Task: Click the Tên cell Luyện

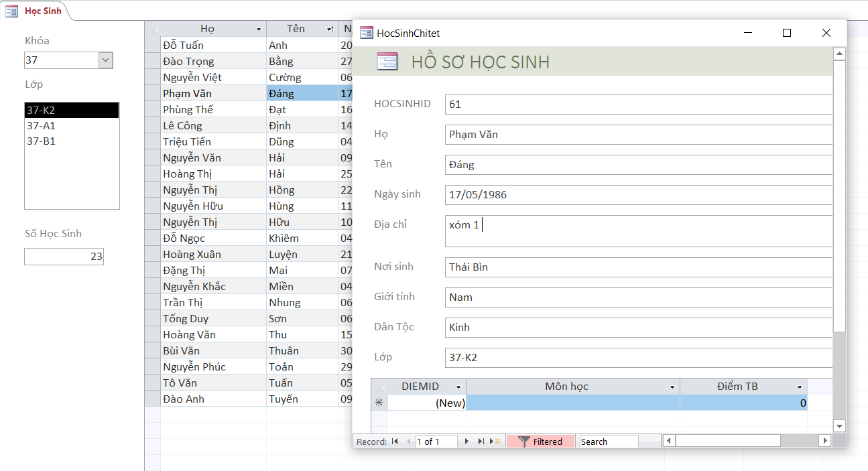Action: tap(302, 254)
